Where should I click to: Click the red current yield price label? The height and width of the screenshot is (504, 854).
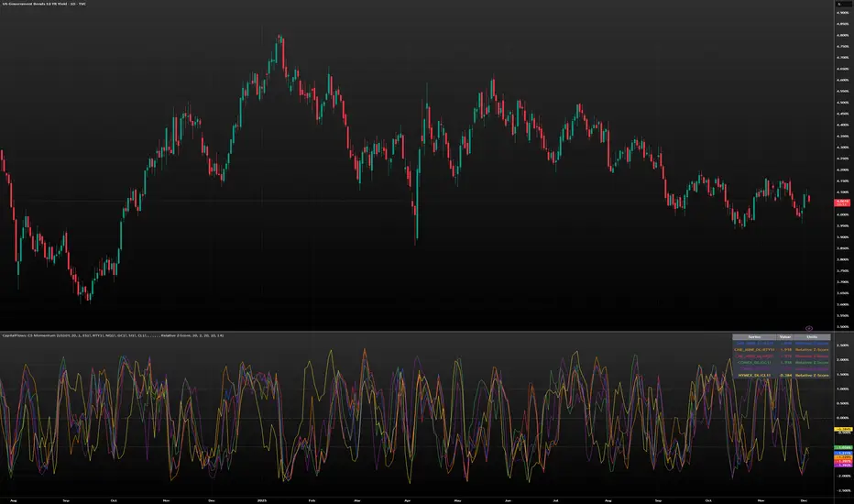[842, 203]
